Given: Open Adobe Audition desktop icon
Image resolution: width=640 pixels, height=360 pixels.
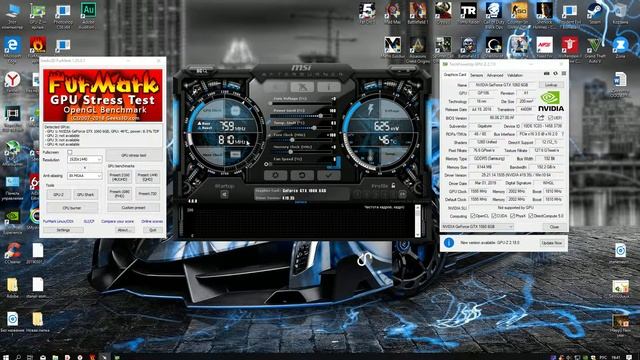Looking at the screenshot, I should tap(88, 15).
